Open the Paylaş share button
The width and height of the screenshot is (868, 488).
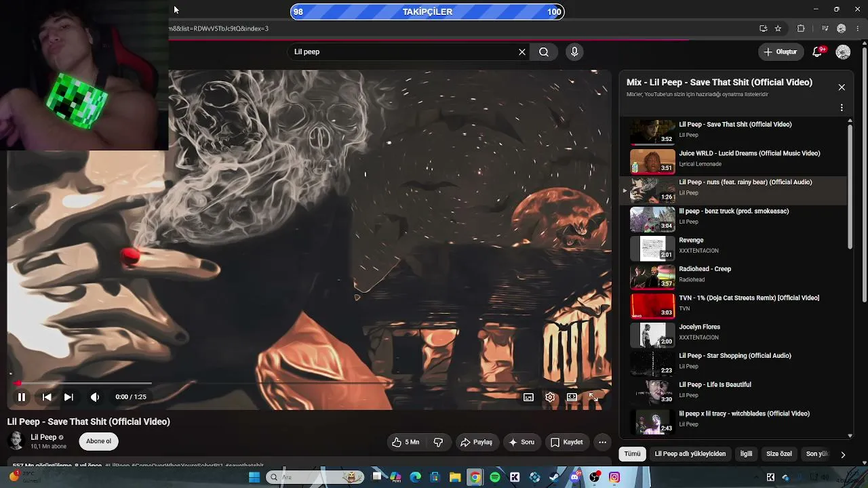[476, 443]
